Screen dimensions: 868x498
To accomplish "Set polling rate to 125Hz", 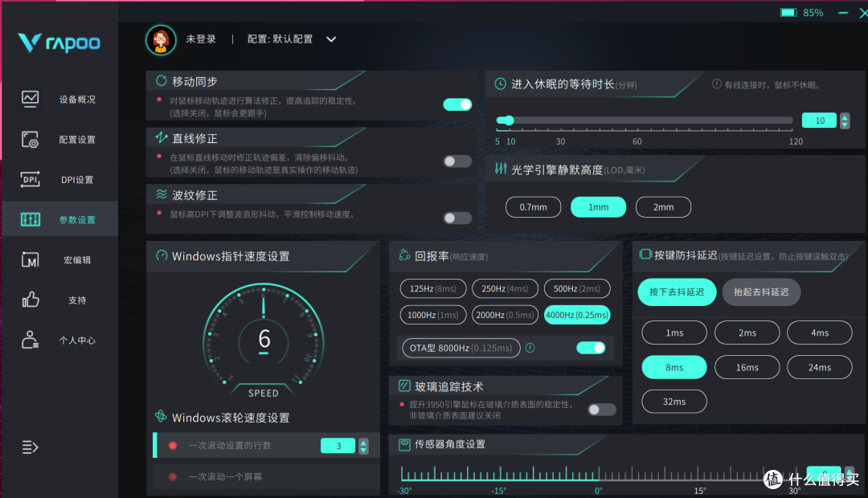I will pyautogui.click(x=433, y=289).
